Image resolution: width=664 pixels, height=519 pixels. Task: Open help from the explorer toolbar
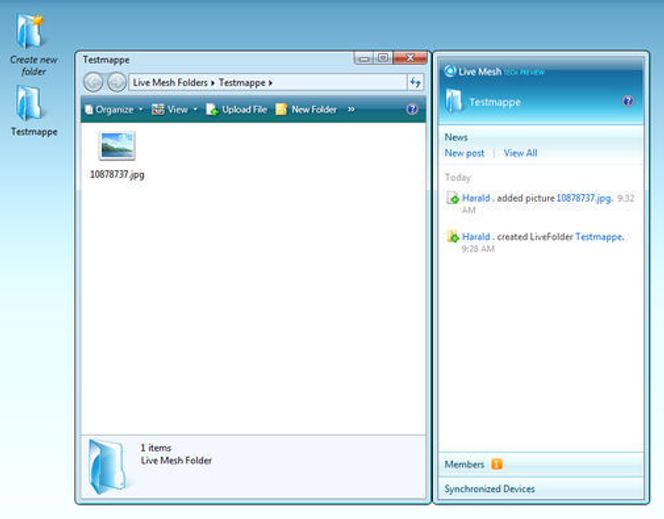(412, 109)
